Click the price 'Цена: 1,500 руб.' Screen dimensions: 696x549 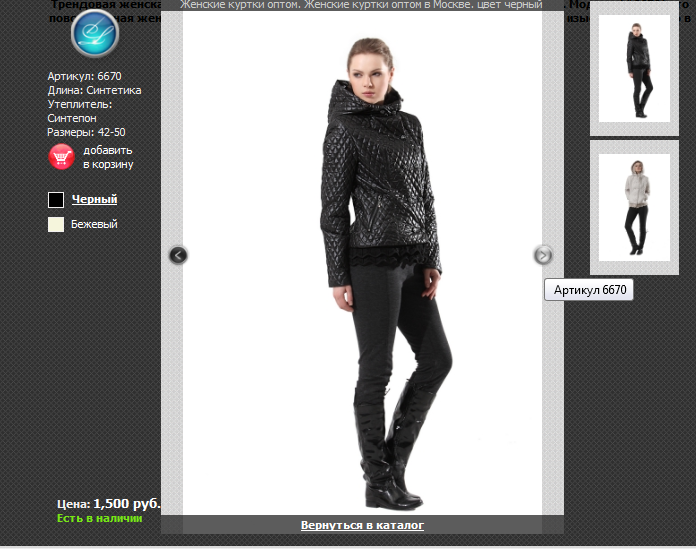click(x=109, y=504)
